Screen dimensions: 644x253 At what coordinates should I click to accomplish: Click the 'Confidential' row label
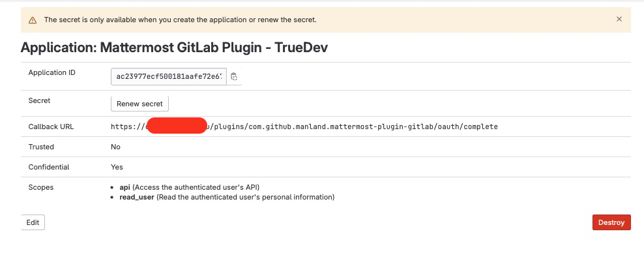(x=49, y=167)
